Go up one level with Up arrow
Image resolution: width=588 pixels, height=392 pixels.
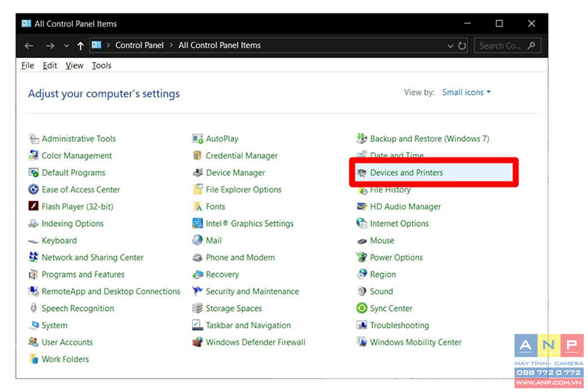coord(80,46)
